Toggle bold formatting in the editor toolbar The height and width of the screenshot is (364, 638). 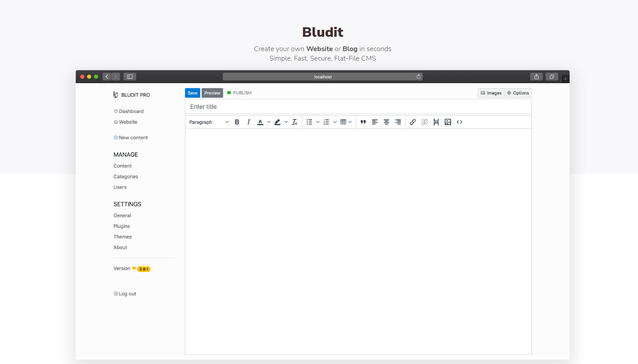[237, 122]
